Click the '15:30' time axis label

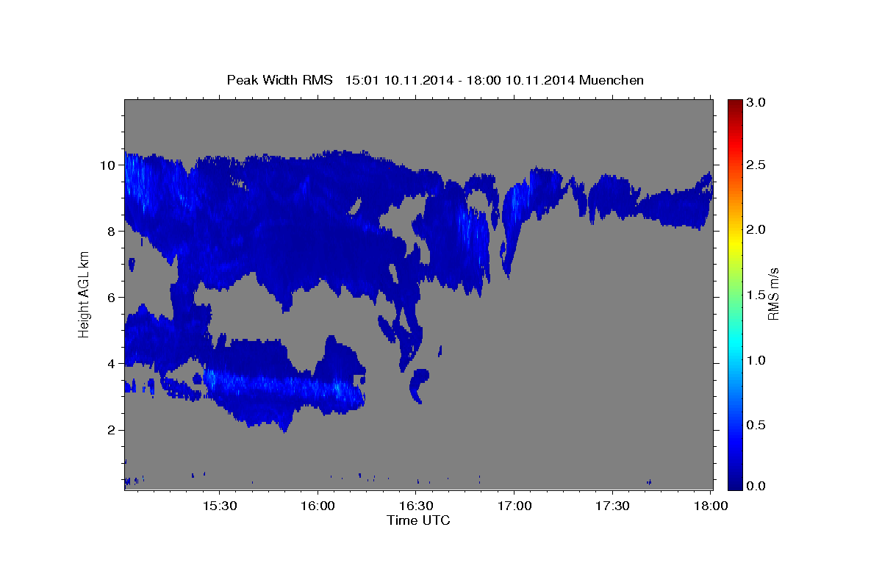click(219, 506)
